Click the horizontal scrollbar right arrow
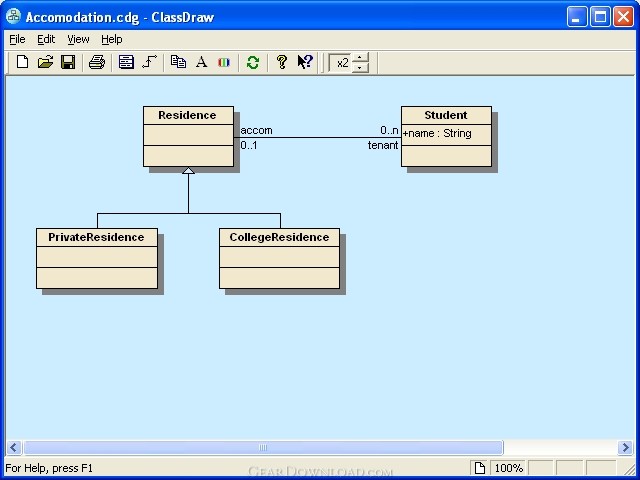 pyautogui.click(x=625, y=448)
